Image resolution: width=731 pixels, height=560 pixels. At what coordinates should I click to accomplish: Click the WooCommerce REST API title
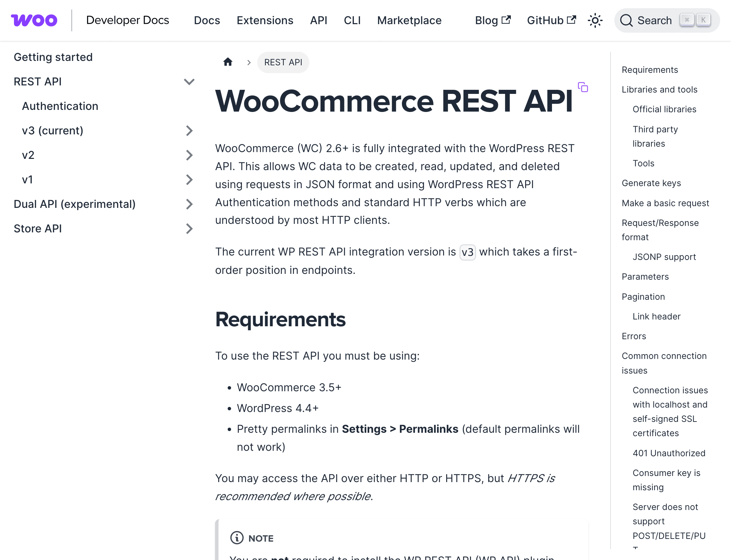point(394,101)
